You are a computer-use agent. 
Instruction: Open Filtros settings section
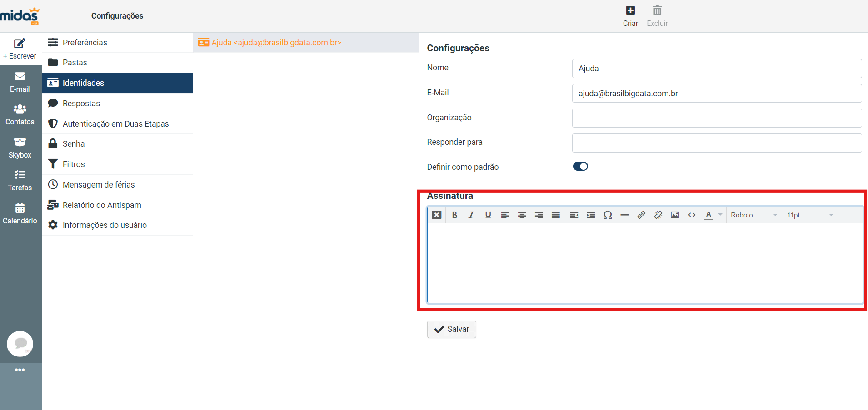tap(74, 164)
